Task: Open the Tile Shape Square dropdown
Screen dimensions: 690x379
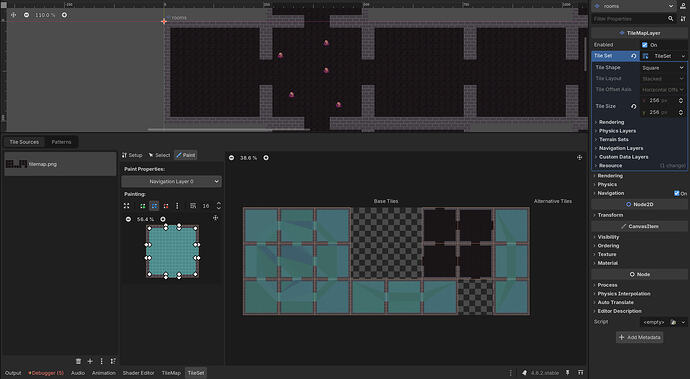Action: point(663,68)
